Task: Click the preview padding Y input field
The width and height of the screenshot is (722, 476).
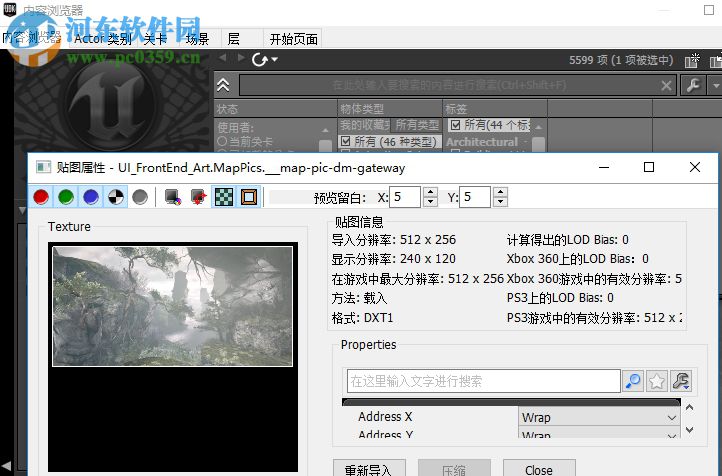Action: [x=475, y=197]
